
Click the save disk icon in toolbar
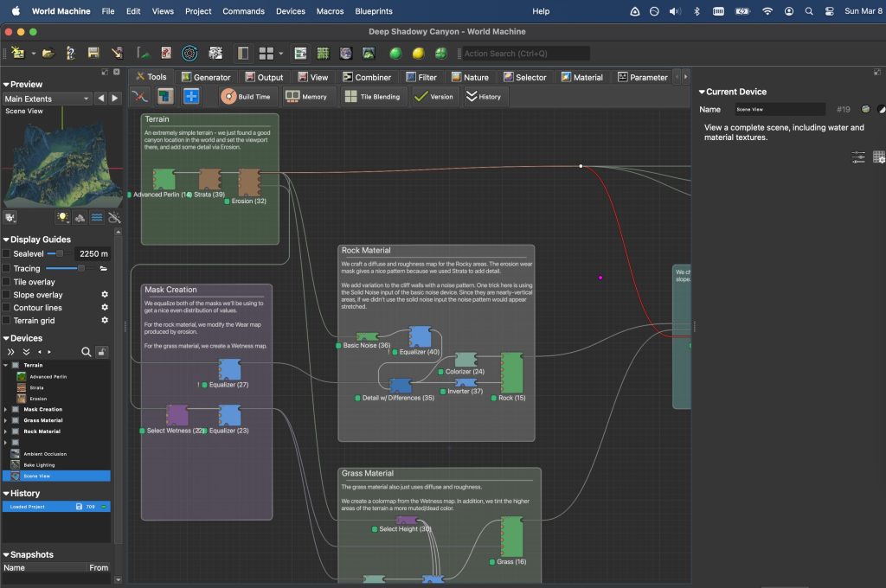coord(93,54)
